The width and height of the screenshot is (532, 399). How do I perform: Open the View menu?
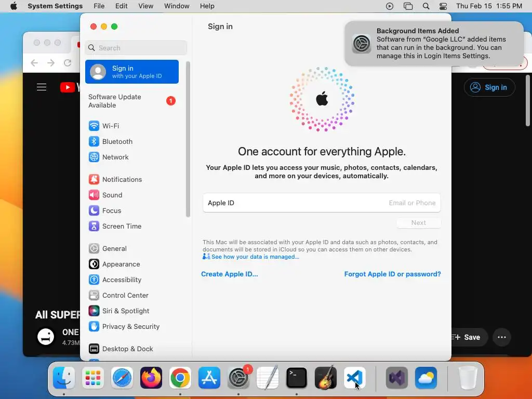coord(146,6)
